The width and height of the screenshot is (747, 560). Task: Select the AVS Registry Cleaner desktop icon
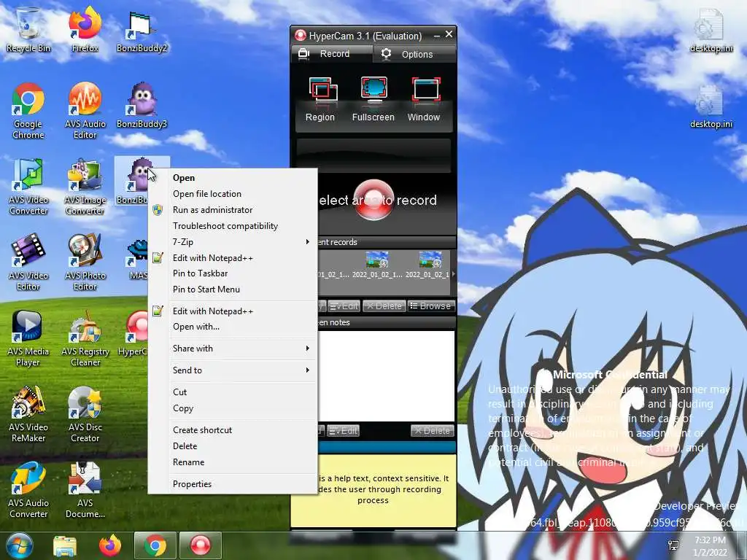pyautogui.click(x=85, y=338)
